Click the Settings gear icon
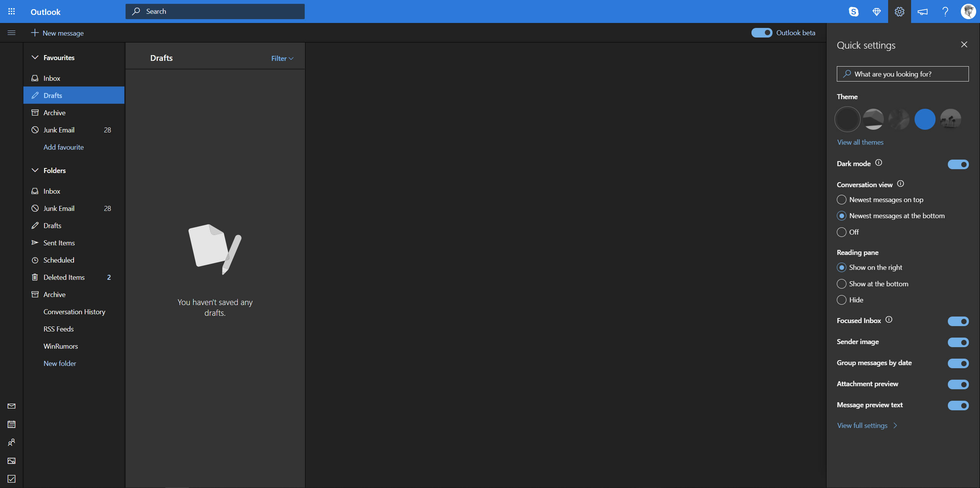The image size is (980, 488). pyautogui.click(x=899, y=11)
